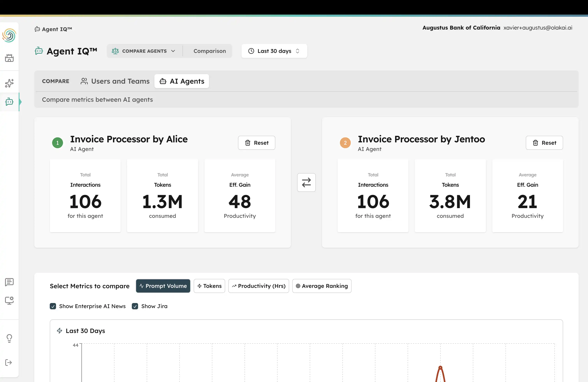
Task: Open the dashboard icon below the logo
Action: point(9,58)
